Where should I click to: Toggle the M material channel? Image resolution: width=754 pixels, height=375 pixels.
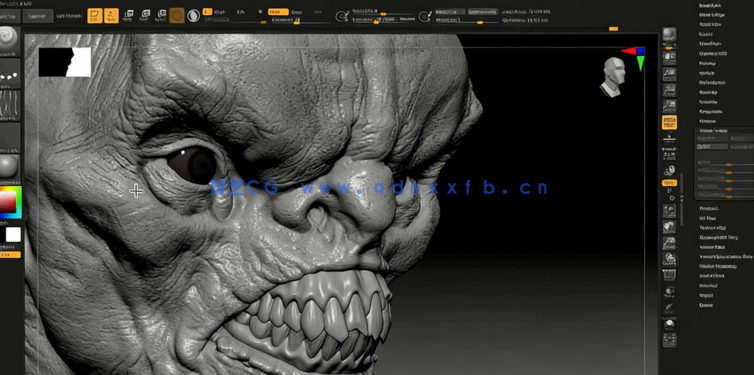click(260, 11)
